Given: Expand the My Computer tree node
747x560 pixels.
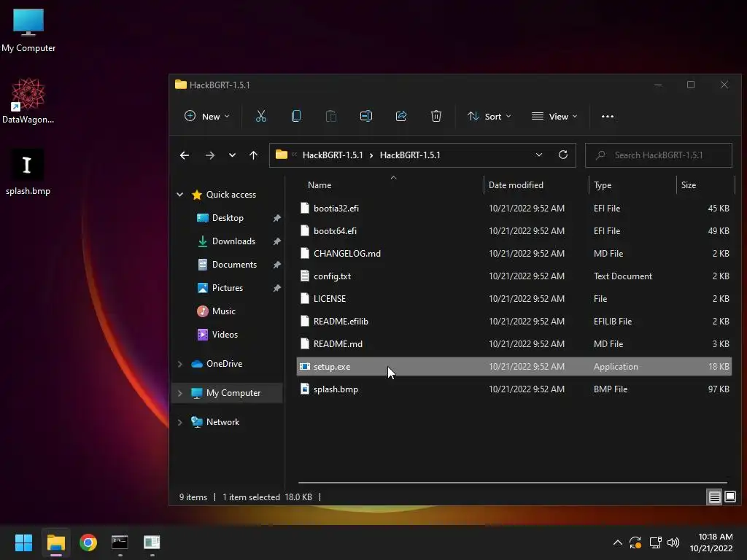Looking at the screenshot, I should coord(180,393).
